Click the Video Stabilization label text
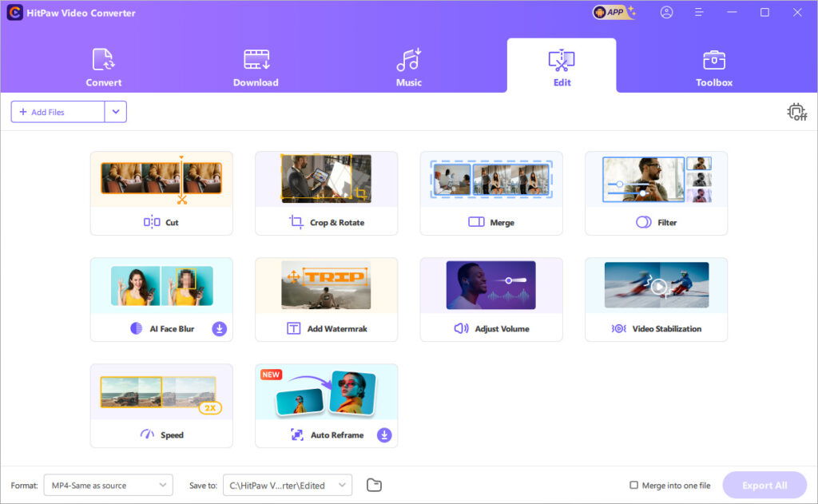Viewport: 818px width, 504px height. click(667, 329)
